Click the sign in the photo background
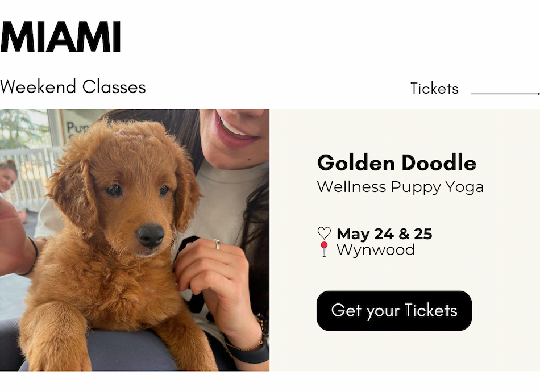The image size is (540, 392). [76, 126]
